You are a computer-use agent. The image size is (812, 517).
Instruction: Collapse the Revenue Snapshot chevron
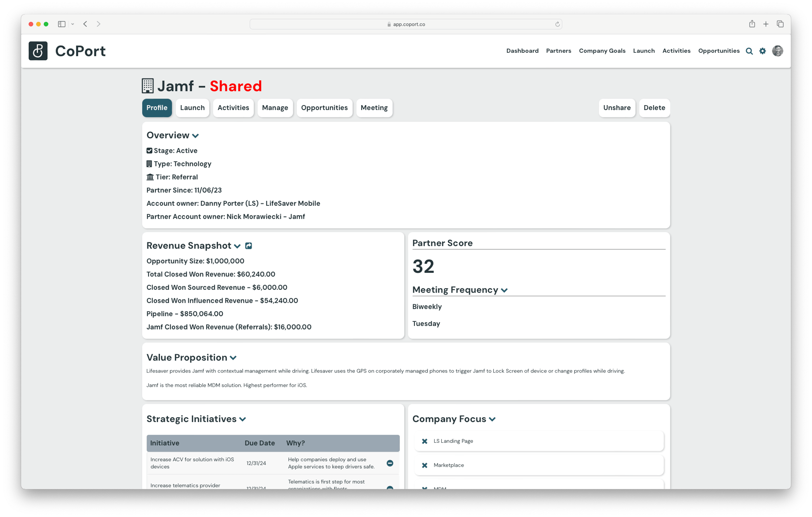(x=237, y=246)
